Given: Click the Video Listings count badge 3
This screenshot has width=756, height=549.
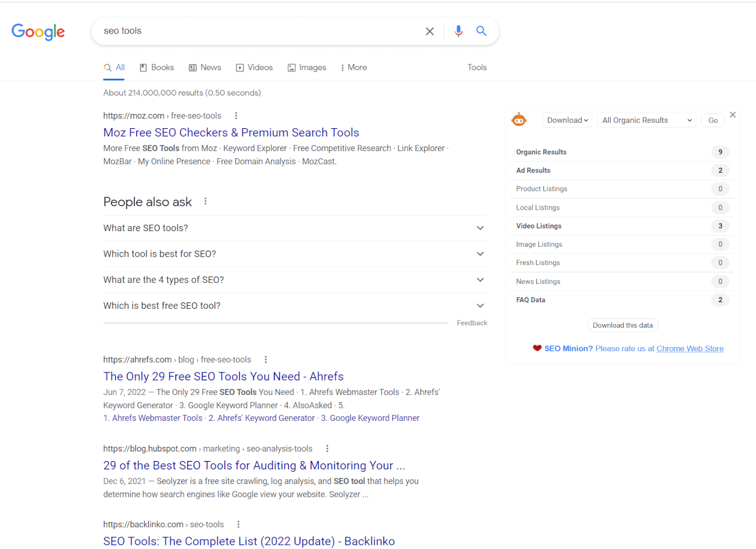Looking at the screenshot, I should click(x=721, y=226).
